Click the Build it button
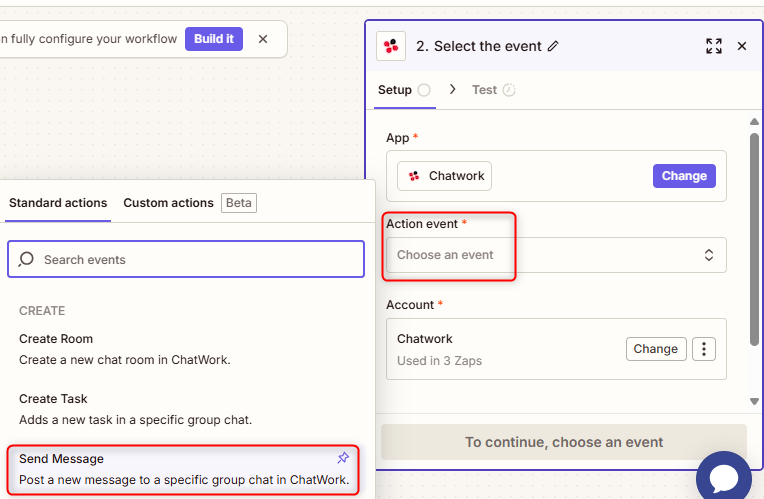Screen dimensions: 764x499 (x=214, y=39)
